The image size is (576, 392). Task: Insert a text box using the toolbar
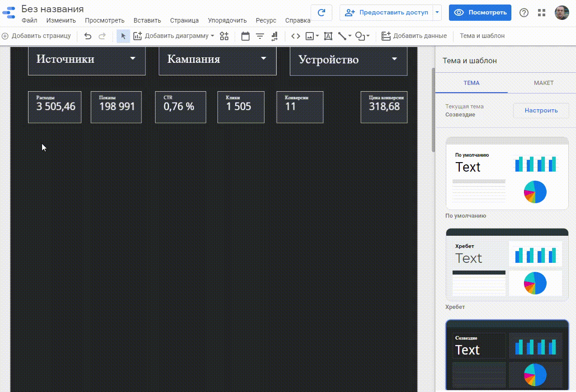pyautogui.click(x=328, y=36)
